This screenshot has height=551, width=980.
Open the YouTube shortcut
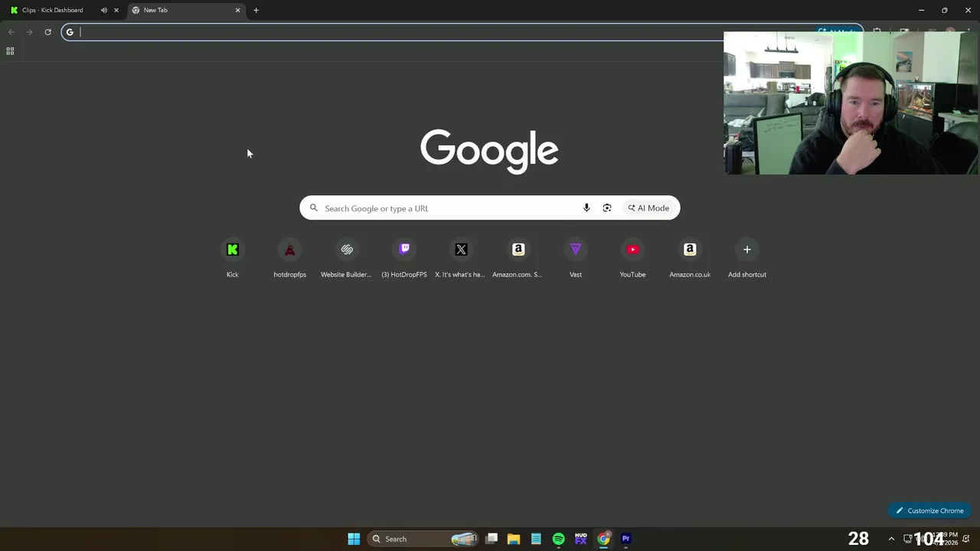(x=632, y=258)
